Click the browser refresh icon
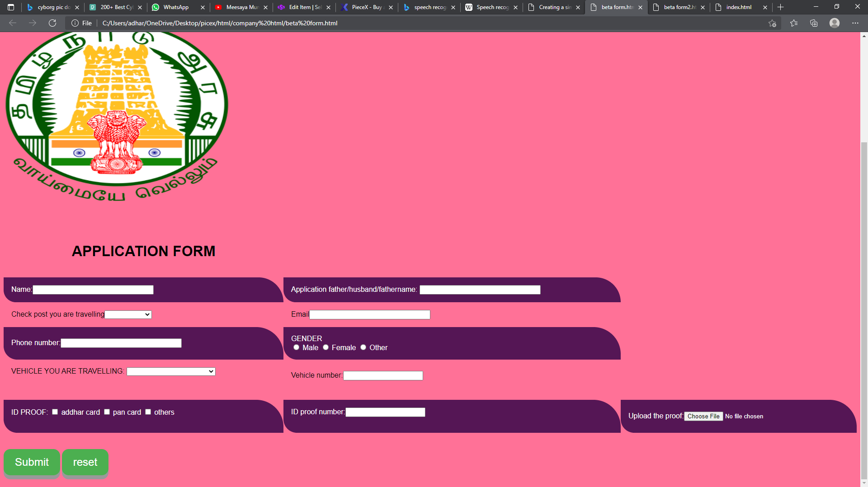Image resolution: width=868 pixels, height=487 pixels. click(x=52, y=23)
